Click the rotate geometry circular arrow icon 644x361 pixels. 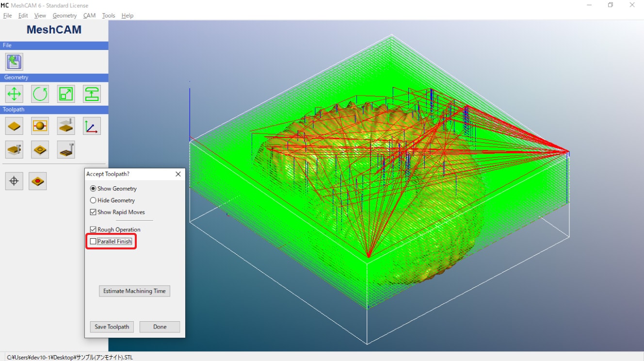pyautogui.click(x=40, y=94)
